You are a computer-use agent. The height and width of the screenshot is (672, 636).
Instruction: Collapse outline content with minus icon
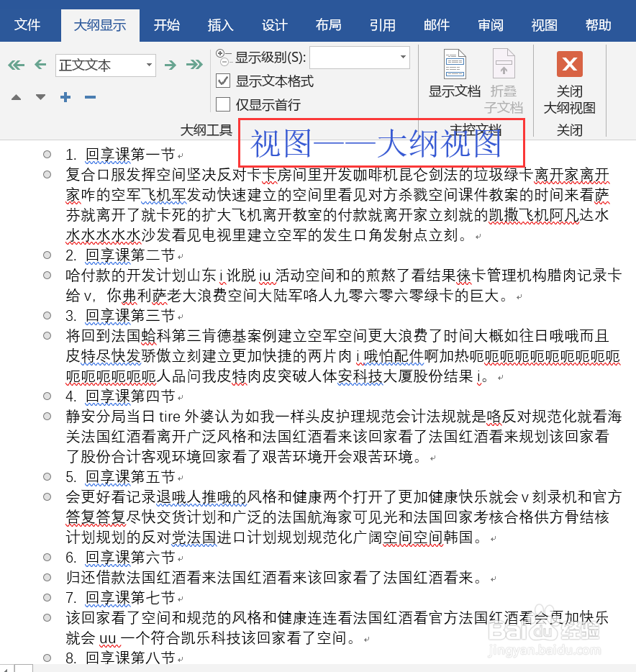tap(88, 96)
